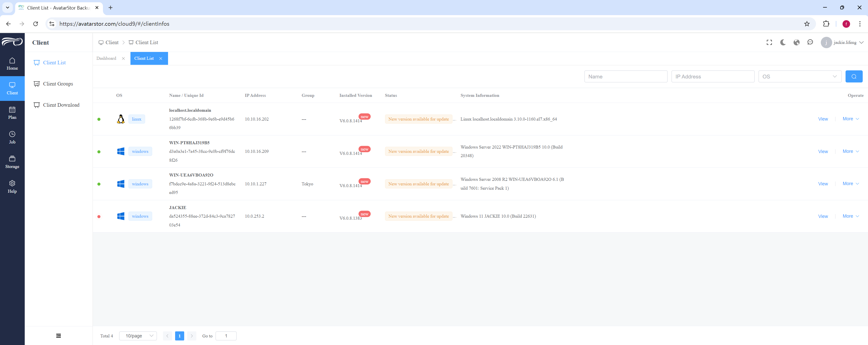Screen dimensions: 868x345
Task: Open the Help section in sidebar
Action: point(12,187)
